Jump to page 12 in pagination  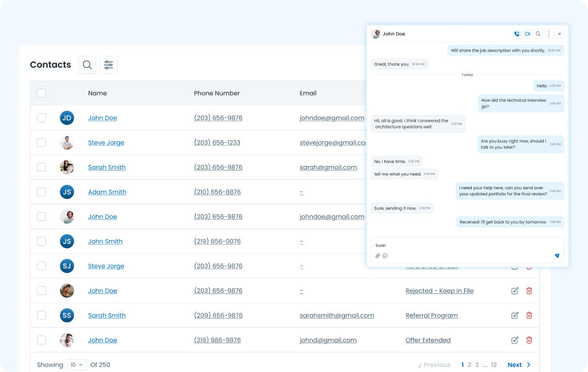point(494,365)
